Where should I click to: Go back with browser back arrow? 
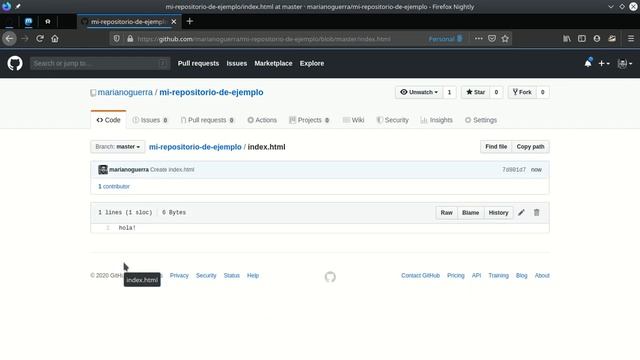(9, 39)
